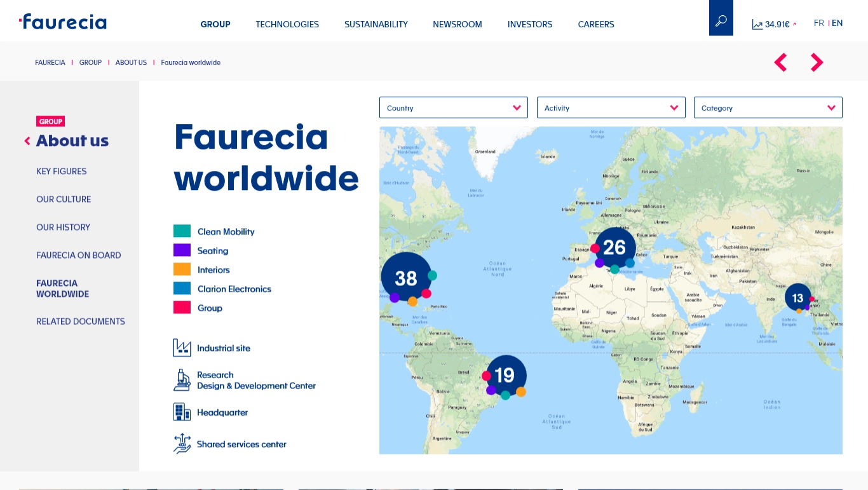Viewport: 868px width, 490px height.
Task: Click the Industrial site label
Action: 224,348
